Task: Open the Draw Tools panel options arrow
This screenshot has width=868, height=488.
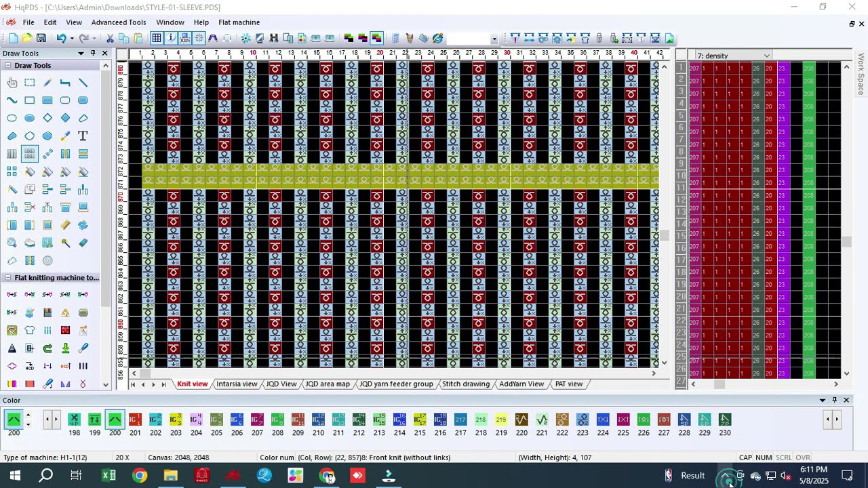Action: (x=81, y=53)
